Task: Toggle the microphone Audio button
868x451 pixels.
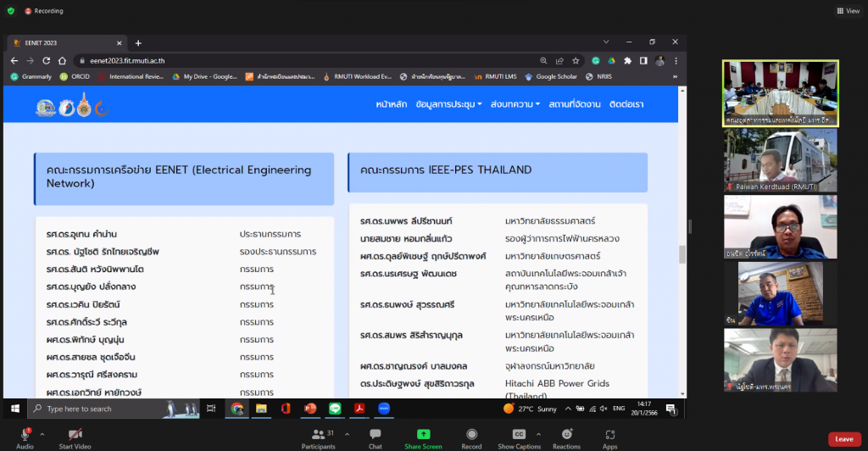Action: 25,434
